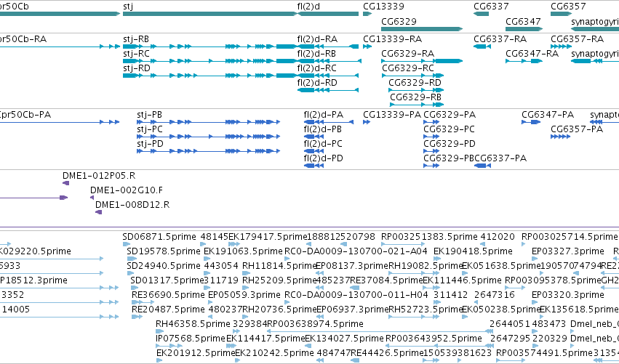This screenshot has height=364, width=619.
Task: Click the CG6357 gene name
Action: click(568, 7)
